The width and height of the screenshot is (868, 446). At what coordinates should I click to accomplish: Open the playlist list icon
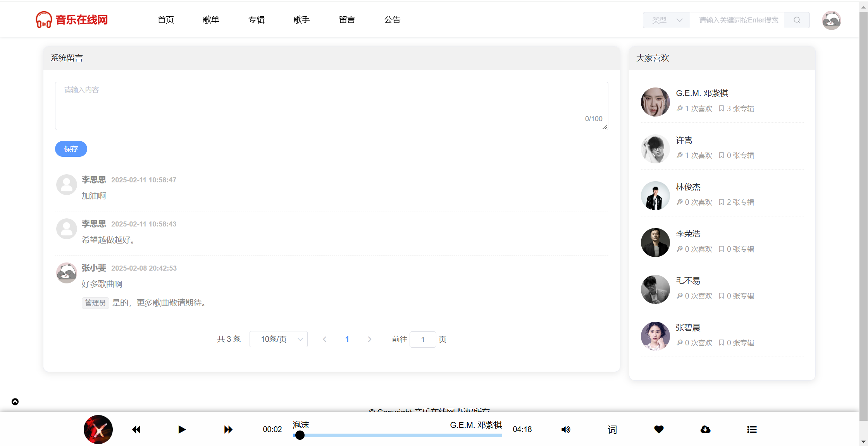pos(752,429)
